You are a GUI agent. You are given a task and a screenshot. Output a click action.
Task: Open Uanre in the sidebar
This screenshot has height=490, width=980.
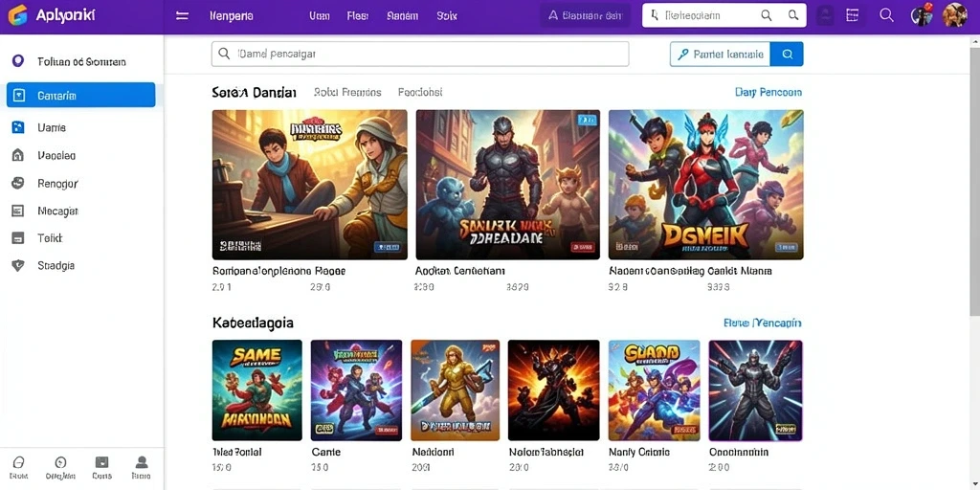coord(52,127)
